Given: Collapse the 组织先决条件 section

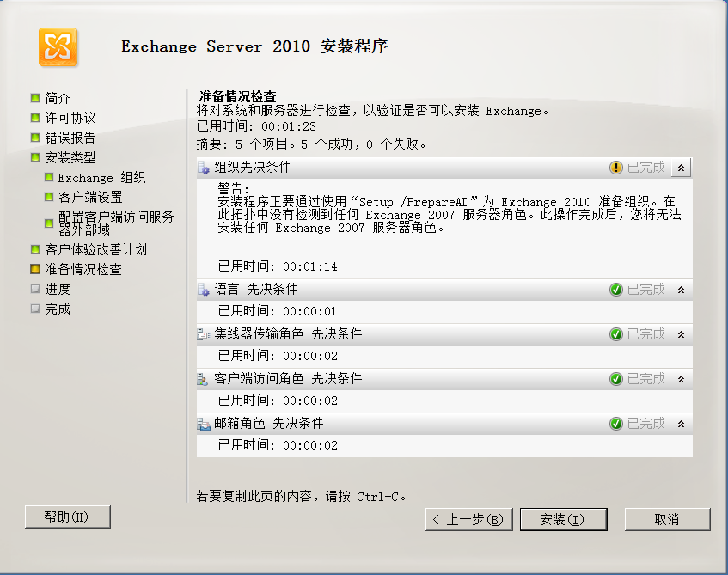Looking at the screenshot, I should point(681,168).
